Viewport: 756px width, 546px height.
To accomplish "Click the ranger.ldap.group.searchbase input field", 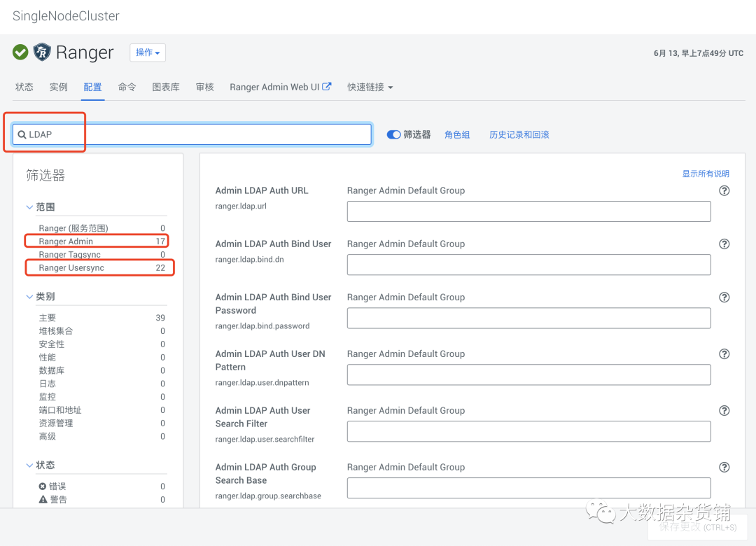I will [x=528, y=488].
